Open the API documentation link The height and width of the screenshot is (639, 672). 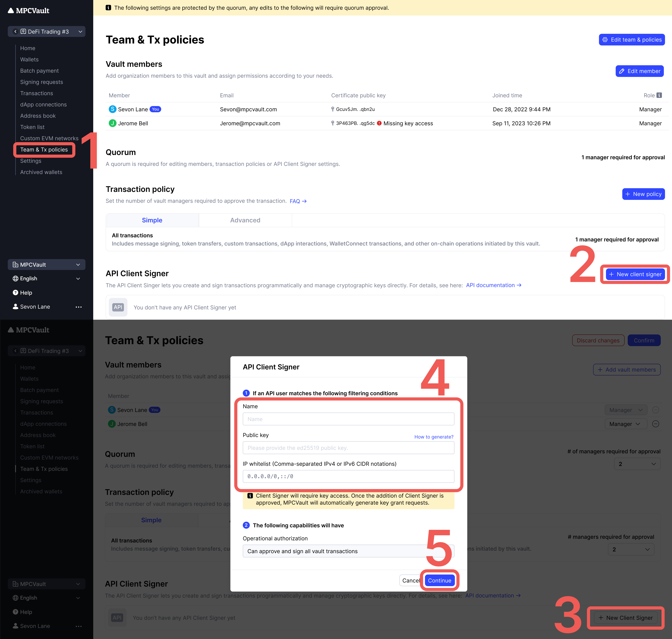point(493,285)
